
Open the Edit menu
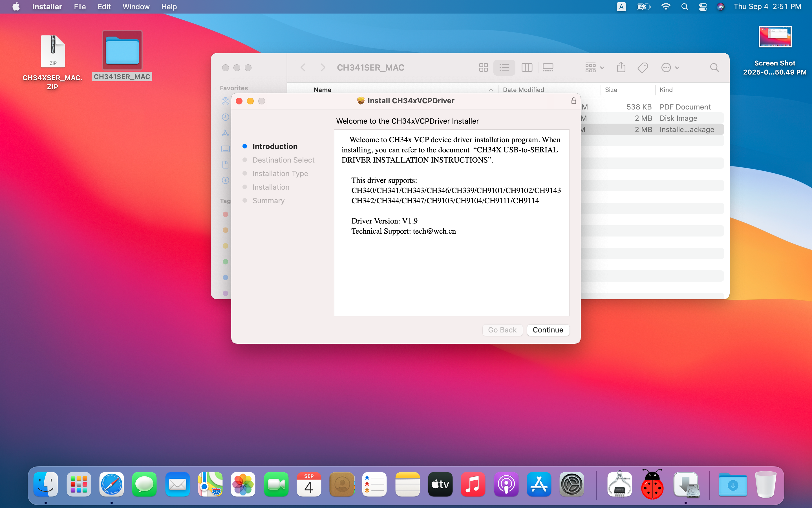pos(104,7)
